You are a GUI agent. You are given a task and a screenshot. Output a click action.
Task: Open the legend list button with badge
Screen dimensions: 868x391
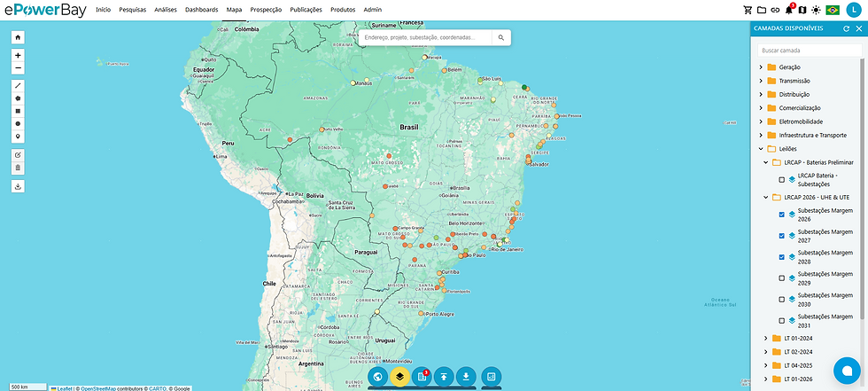[x=422, y=377]
